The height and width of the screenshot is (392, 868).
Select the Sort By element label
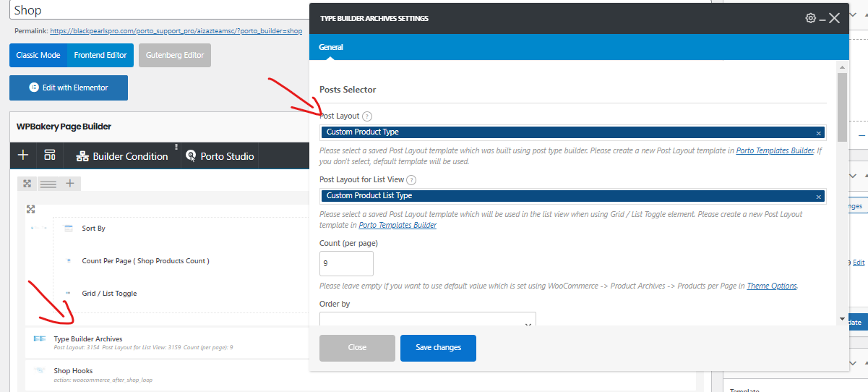click(94, 229)
